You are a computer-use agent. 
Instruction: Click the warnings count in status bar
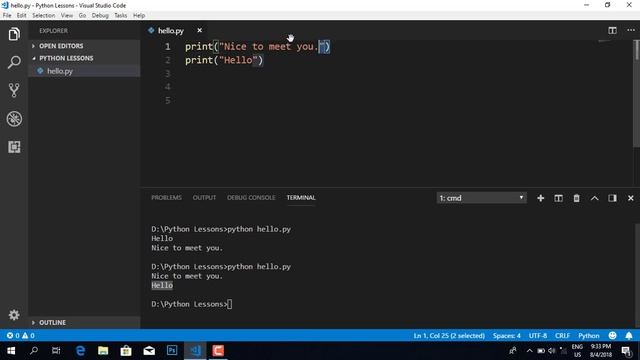pyautogui.click(x=28, y=336)
